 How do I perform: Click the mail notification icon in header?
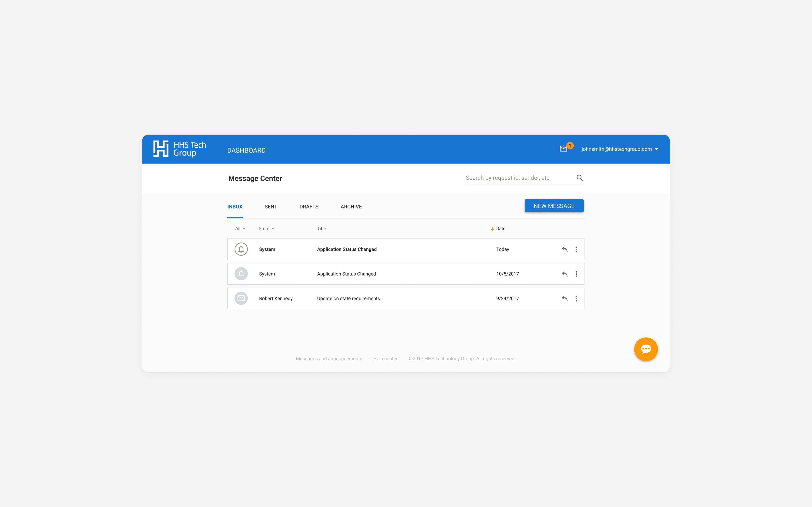(563, 149)
